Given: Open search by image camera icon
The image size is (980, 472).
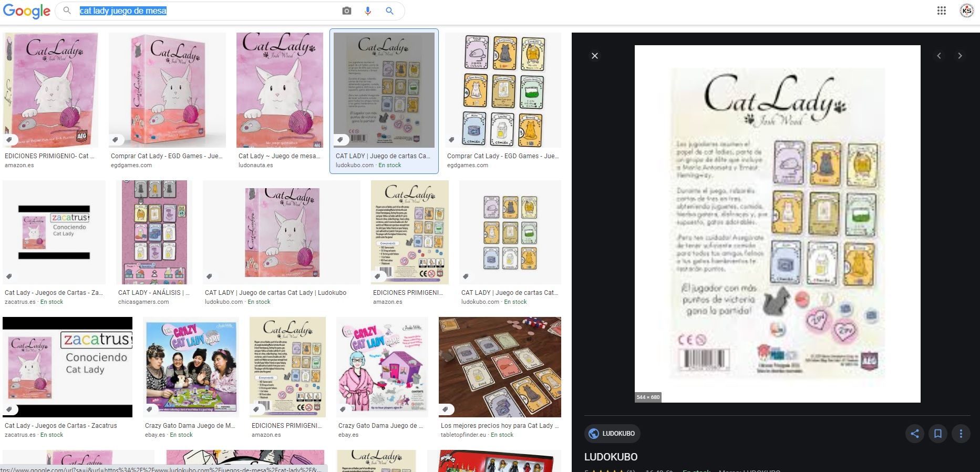Looking at the screenshot, I should 347,11.
